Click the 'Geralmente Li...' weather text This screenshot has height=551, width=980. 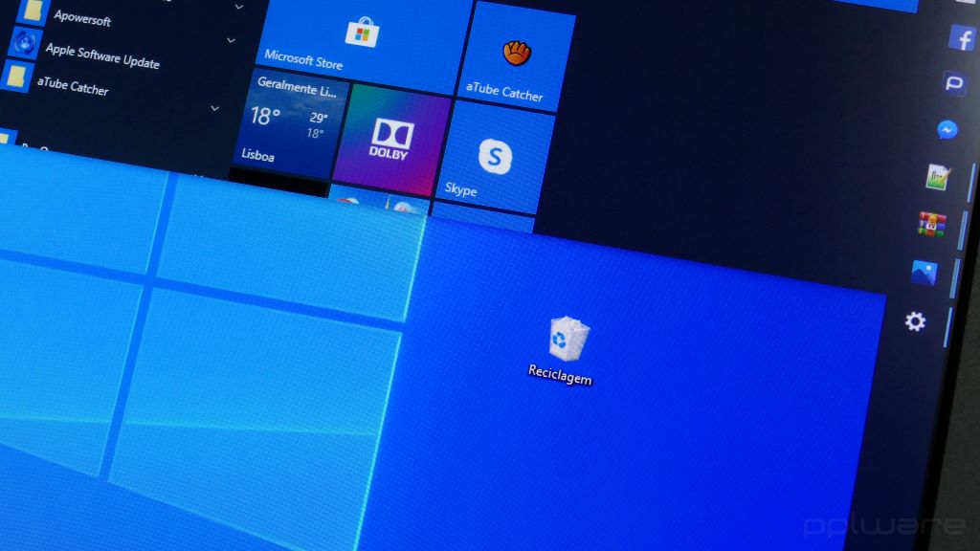(x=298, y=88)
